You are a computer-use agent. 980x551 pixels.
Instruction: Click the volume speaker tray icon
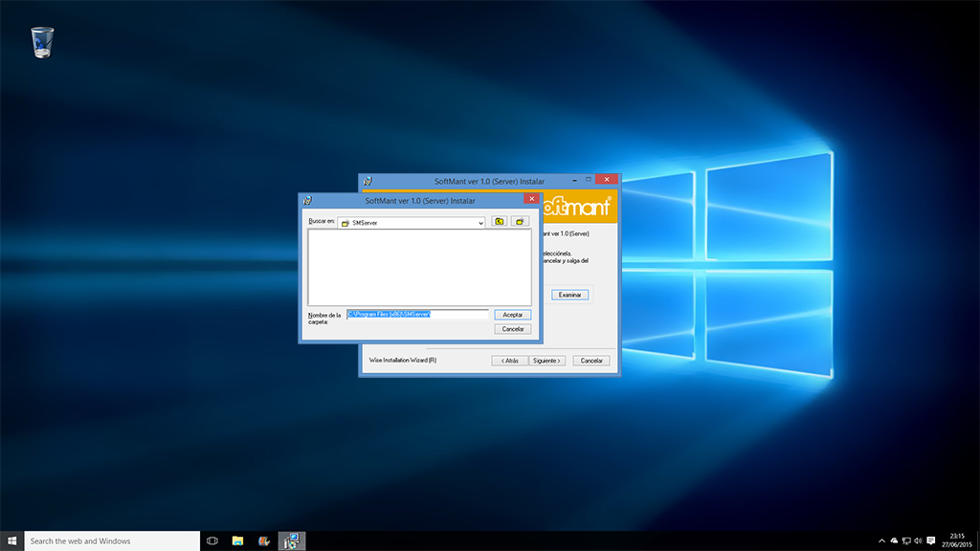918,540
